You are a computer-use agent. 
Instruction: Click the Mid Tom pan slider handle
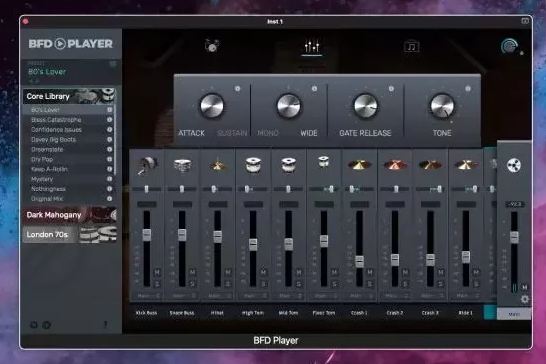click(288, 189)
